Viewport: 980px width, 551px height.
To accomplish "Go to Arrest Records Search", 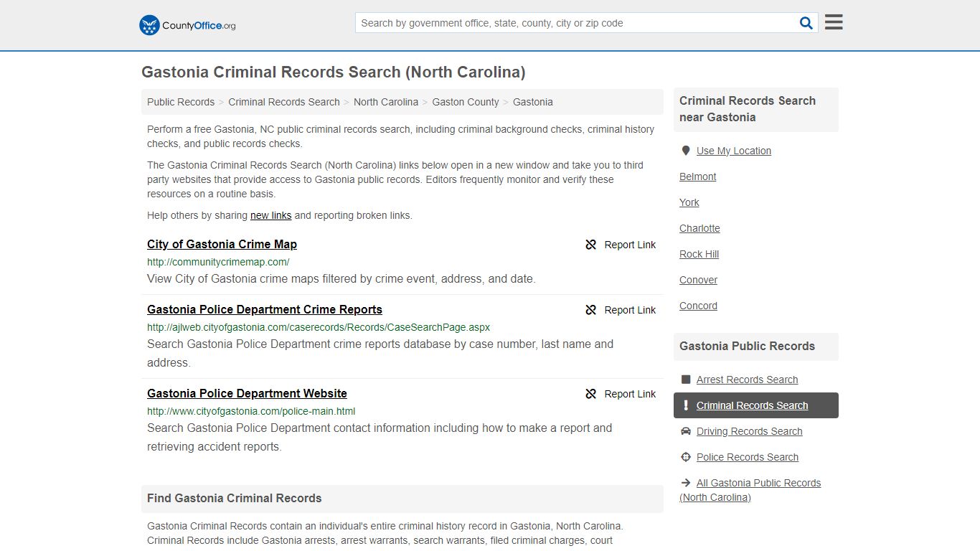I will point(747,380).
